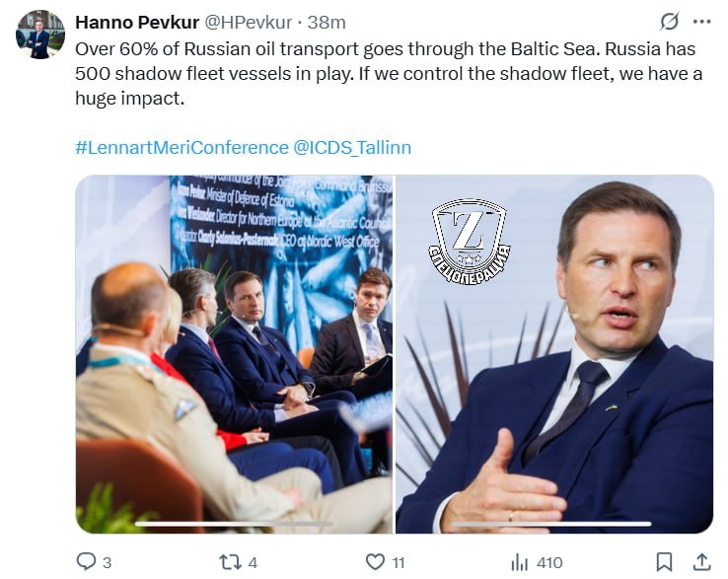Click the 11 likes count
Viewport: 728px width, 579px height.
pyautogui.click(x=398, y=562)
